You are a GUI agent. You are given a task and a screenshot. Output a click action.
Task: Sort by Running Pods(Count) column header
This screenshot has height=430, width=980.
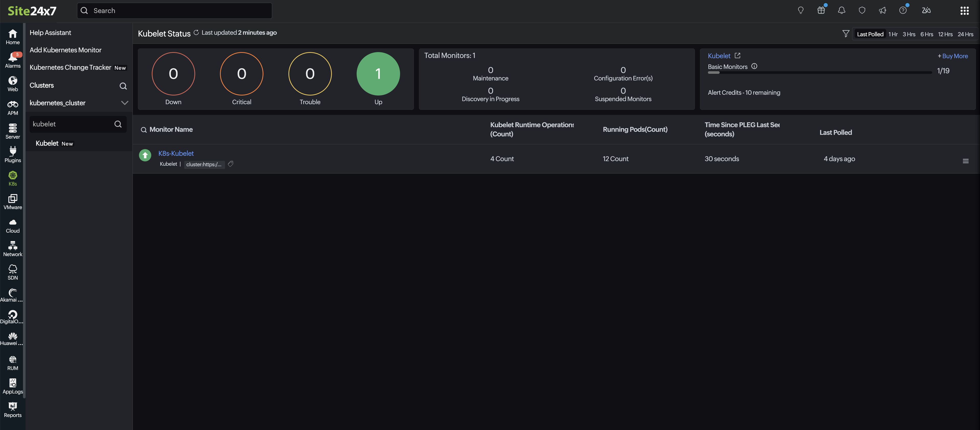pos(635,129)
